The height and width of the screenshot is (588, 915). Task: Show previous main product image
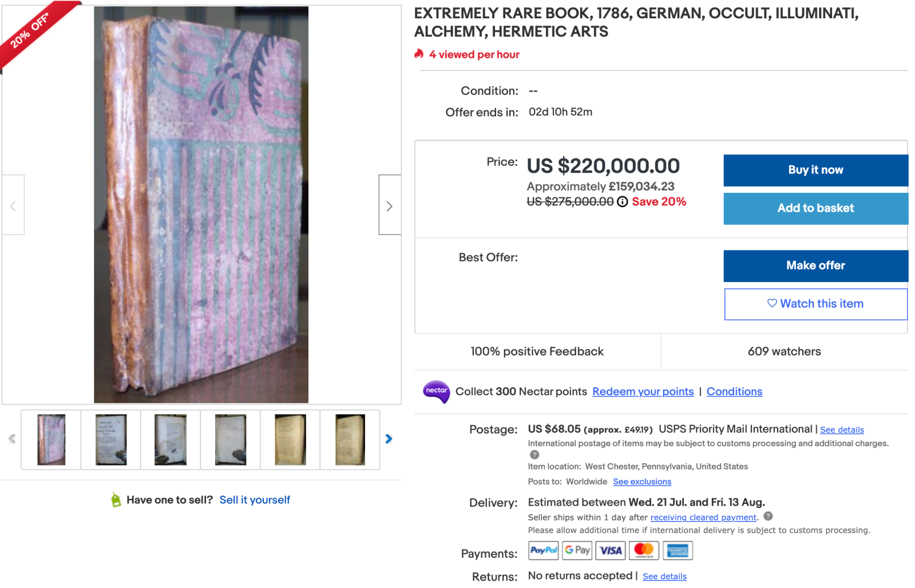pyautogui.click(x=13, y=205)
